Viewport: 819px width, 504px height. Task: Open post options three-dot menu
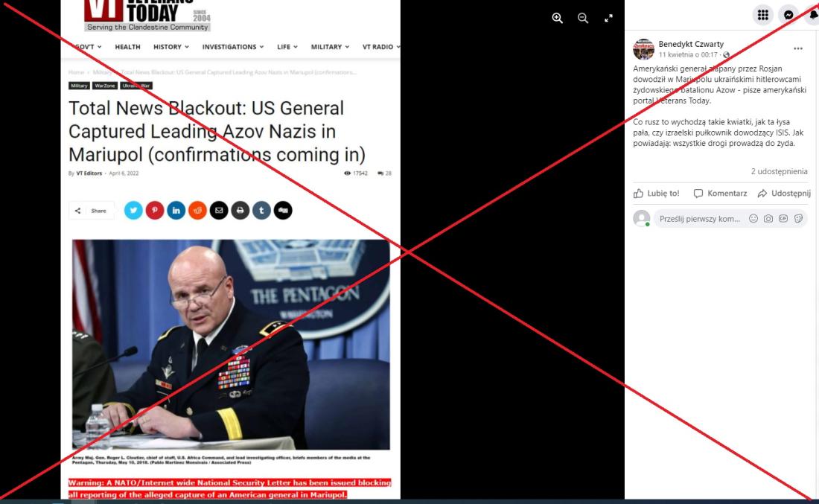pyautogui.click(x=797, y=48)
